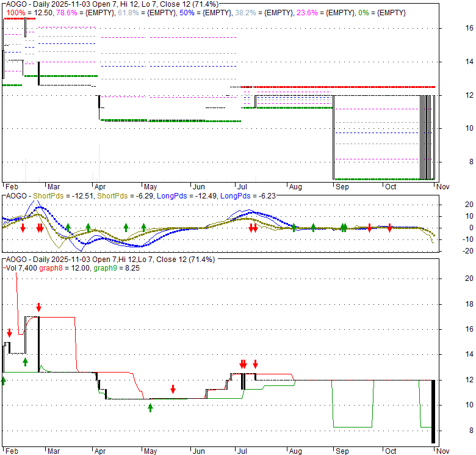The width and height of the screenshot is (476, 455).
Task: Click the Nov month label under the top chart
Action: pyautogui.click(x=442, y=187)
